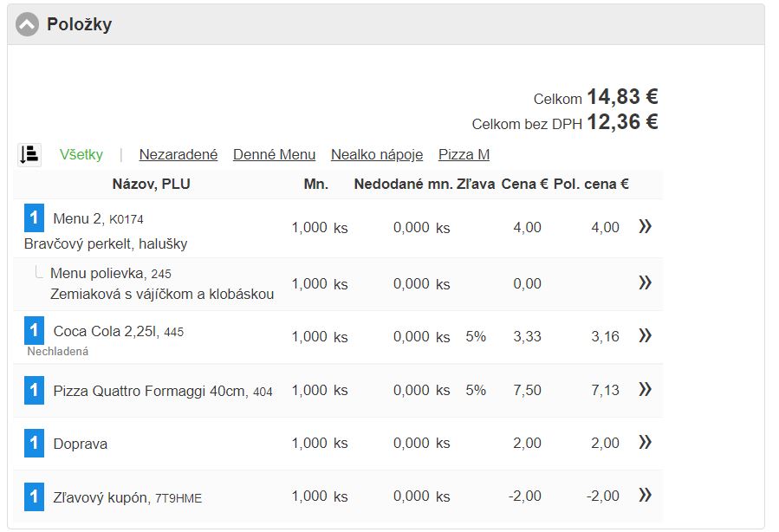Click the Názov, PLU column header

(151, 184)
